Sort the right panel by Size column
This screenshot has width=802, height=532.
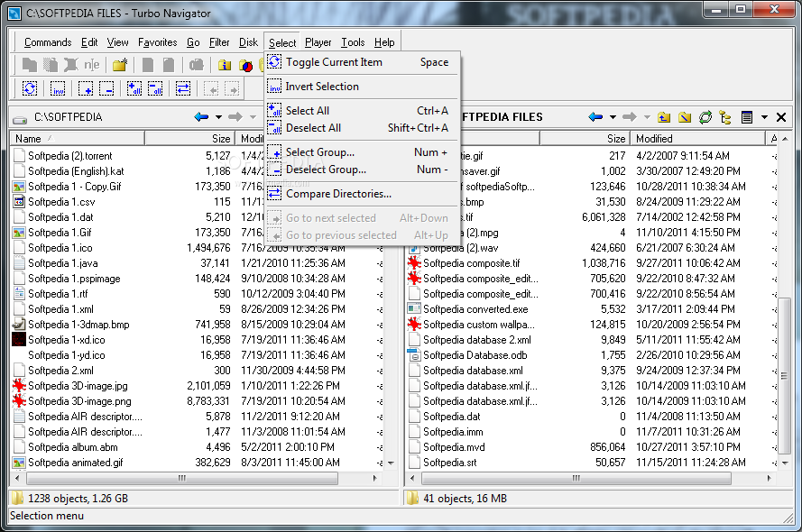pyautogui.click(x=585, y=139)
